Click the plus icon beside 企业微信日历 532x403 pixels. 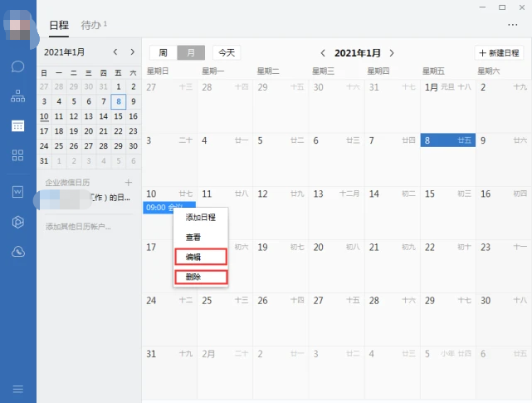(x=128, y=182)
